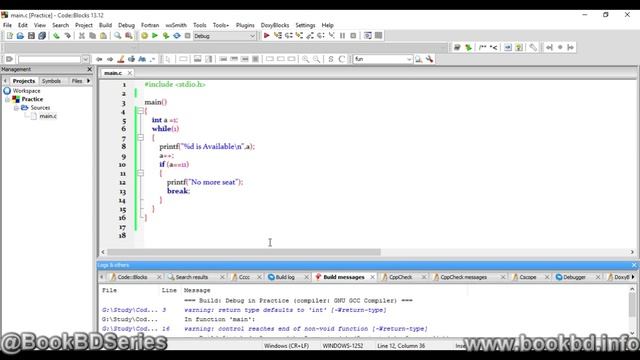Screen dimensions: 640x360
Task: Collapse the Practice project tree node
Action: pyautogui.click(x=7, y=99)
